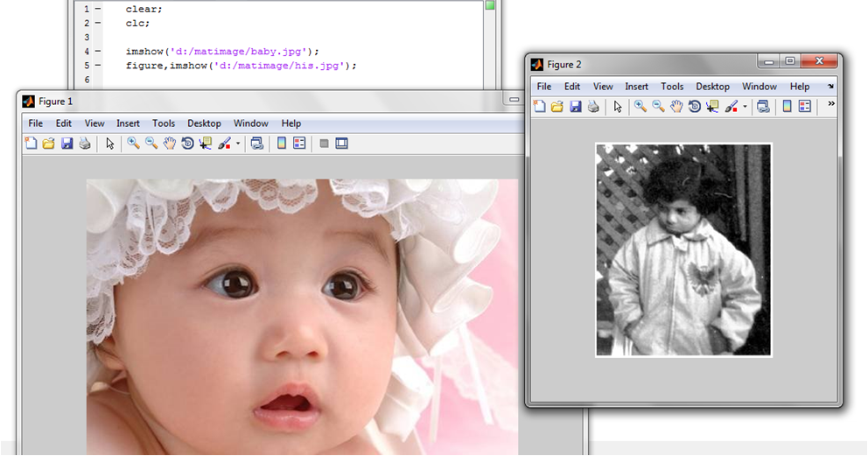Image resolution: width=868 pixels, height=456 pixels.
Task: Click Link Plot icon in Figure 2
Action: tap(763, 106)
